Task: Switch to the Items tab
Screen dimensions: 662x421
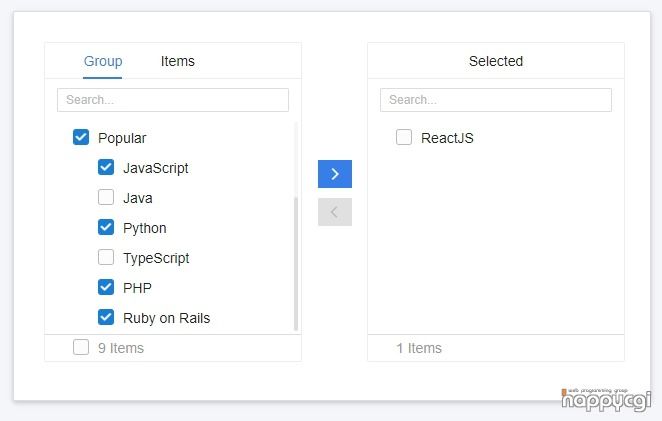Action: pos(178,61)
